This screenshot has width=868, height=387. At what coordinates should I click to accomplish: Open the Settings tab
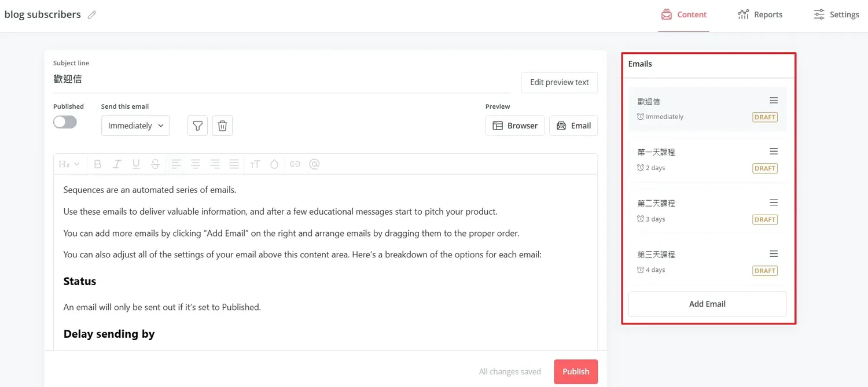836,15
